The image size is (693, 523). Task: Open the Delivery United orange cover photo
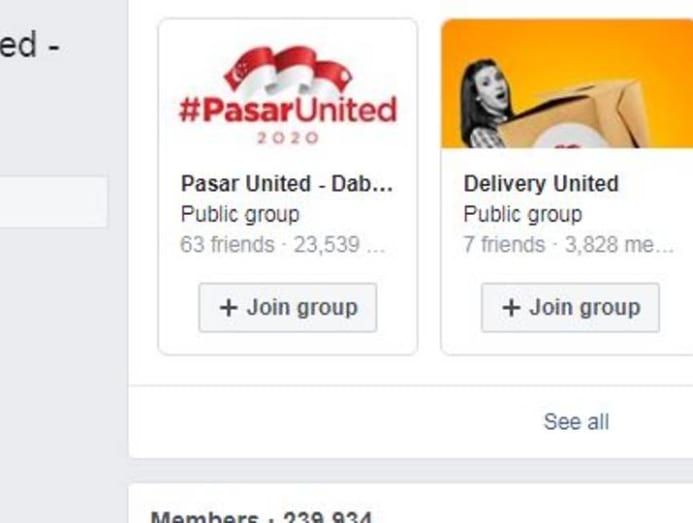coord(567,84)
